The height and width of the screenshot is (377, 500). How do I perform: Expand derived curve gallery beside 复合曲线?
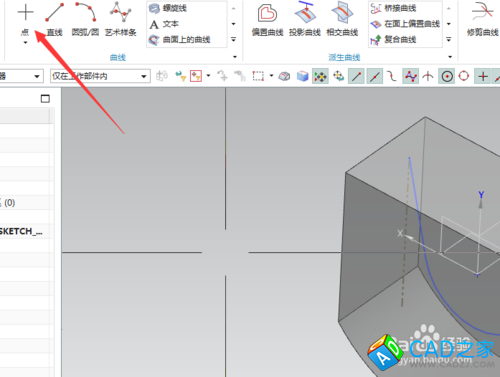tap(449, 39)
